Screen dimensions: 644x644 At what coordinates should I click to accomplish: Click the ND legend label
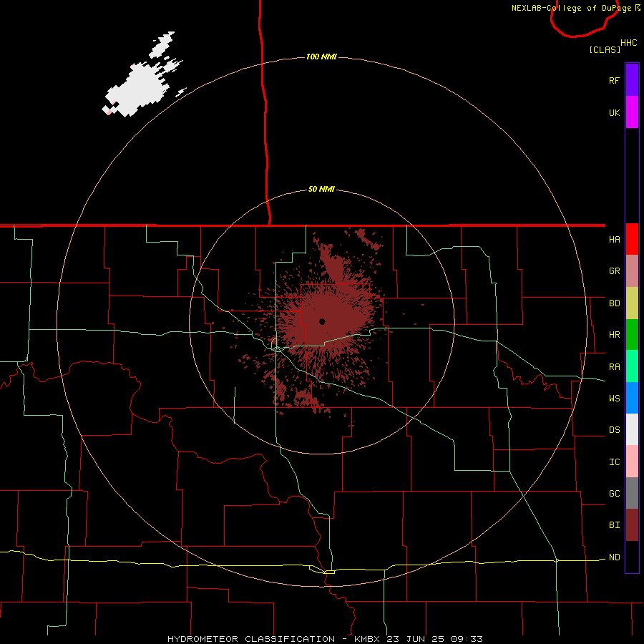point(614,557)
